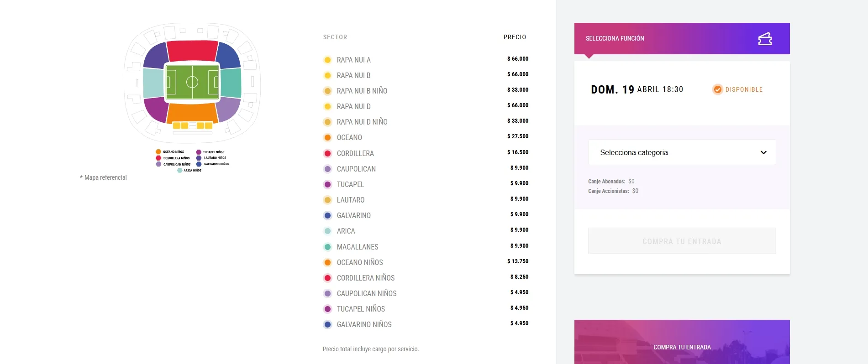Click the dot beside RAPA NUI D NIÑO
The width and height of the screenshot is (868, 364).
[327, 122]
